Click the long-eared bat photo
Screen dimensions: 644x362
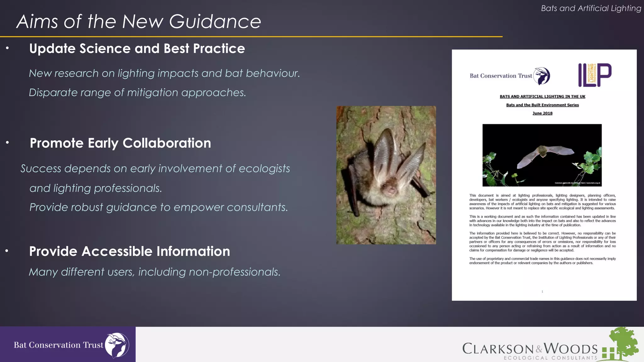[386, 175]
